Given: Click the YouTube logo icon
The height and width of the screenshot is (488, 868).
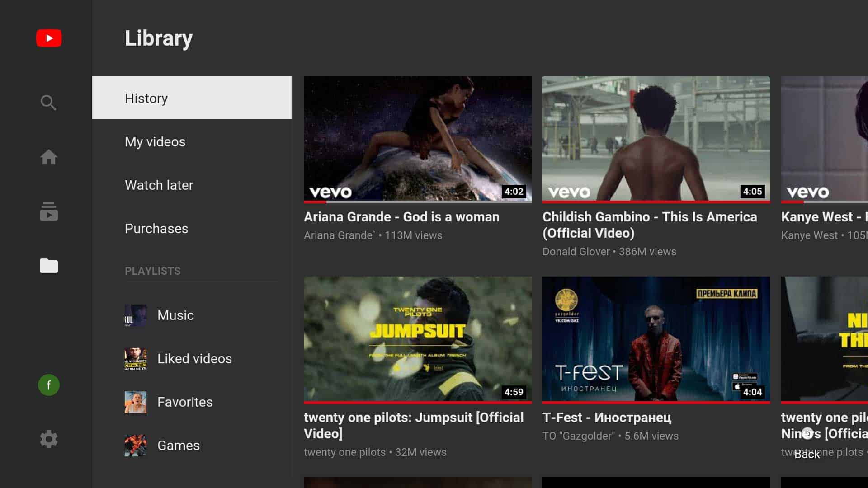Looking at the screenshot, I should [x=49, y=38].
